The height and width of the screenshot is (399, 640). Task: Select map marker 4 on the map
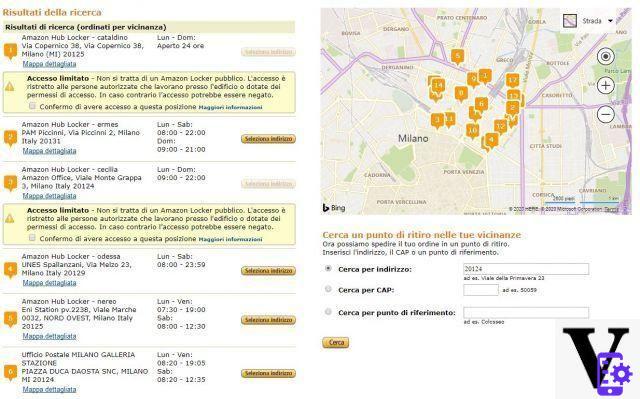(x=492, y=140)
